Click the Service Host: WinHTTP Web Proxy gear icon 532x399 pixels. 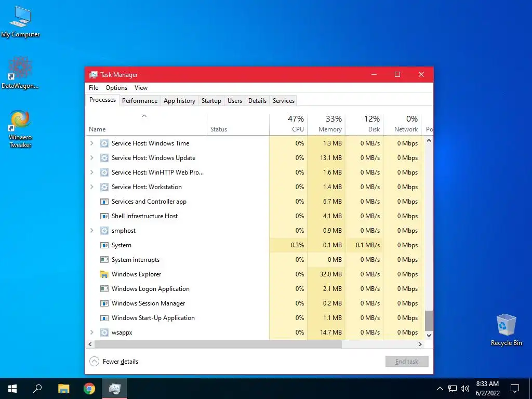pyautogui.click(x=104, y=172)
